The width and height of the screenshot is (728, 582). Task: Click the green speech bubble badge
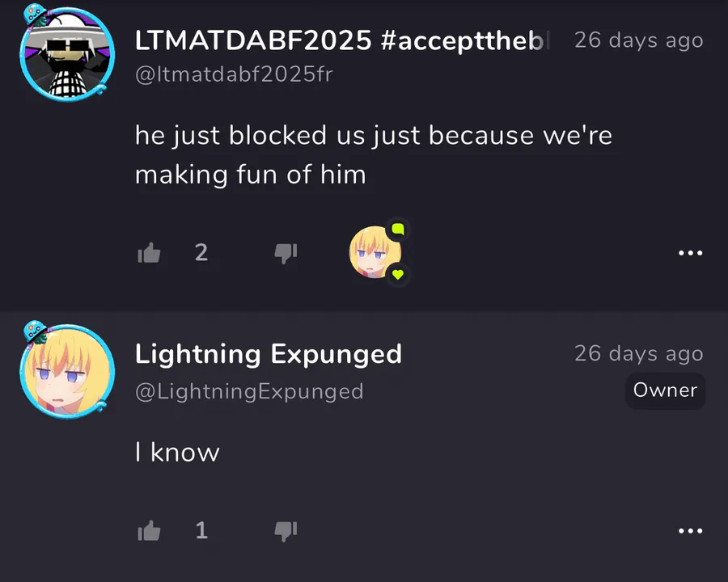pyautogui.click(x=398, y=230)
